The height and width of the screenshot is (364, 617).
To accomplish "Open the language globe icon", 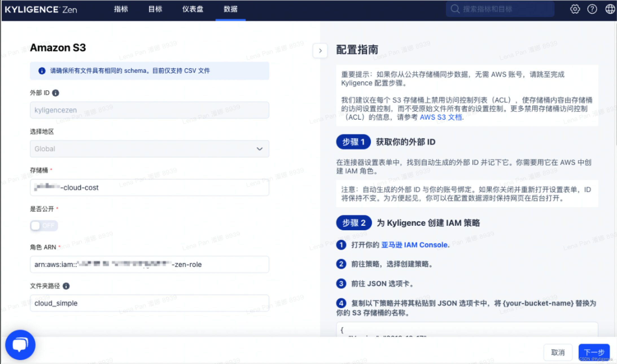I will click(x=610, y=9).
